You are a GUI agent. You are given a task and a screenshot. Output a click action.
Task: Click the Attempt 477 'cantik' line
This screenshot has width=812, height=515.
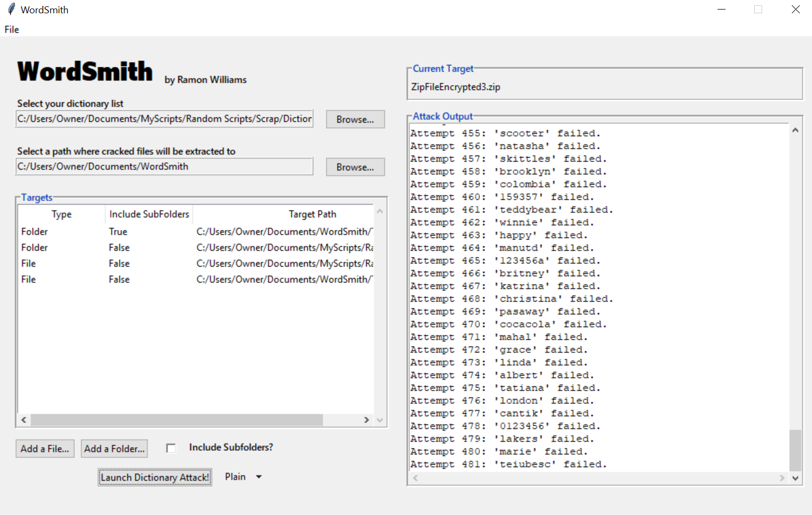pos(502,413)
